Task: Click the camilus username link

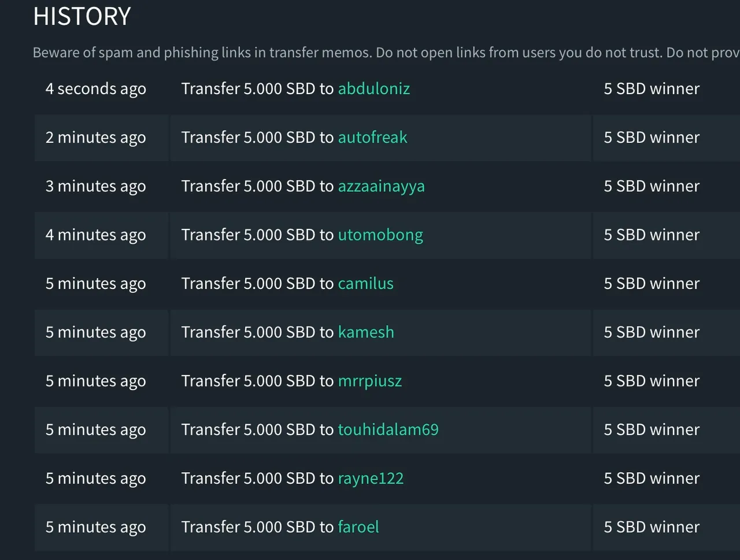Action: point(366,283)
